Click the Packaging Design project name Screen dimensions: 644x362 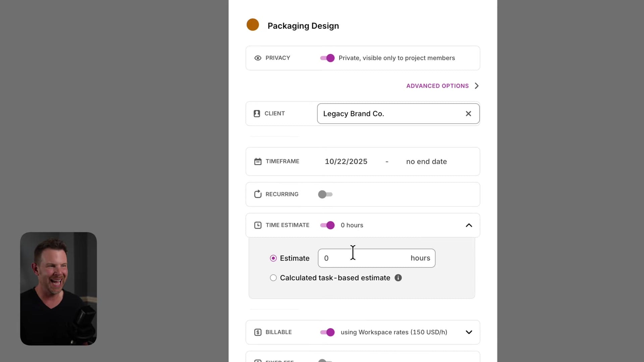pos(303,26)
